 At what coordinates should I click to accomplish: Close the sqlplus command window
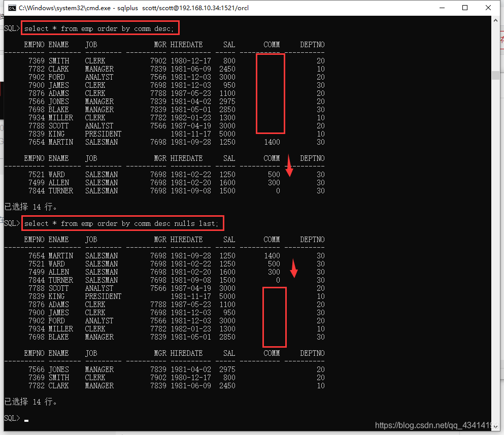pyautogui.click(x=488, y=8)
